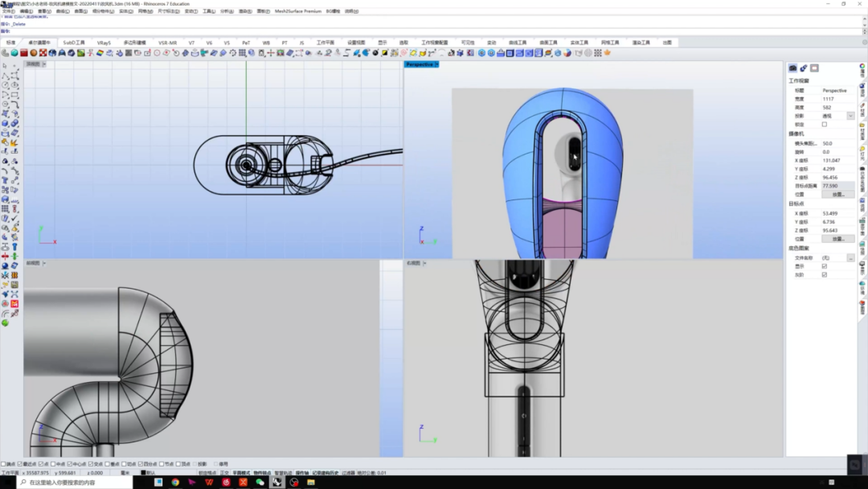Open Google Chrome from the taskbar

pos(175,483)
